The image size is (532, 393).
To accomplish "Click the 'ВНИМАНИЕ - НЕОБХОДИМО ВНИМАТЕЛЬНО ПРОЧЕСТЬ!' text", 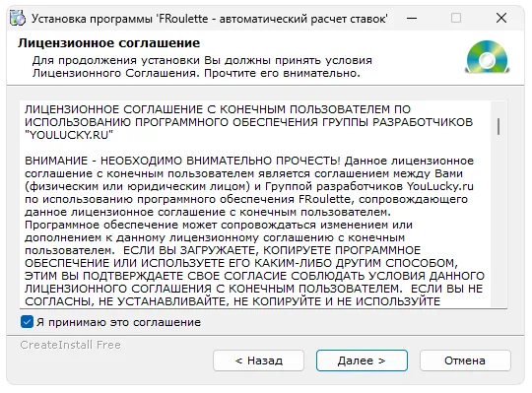I will pyautogui.click(x=182, y=161).
